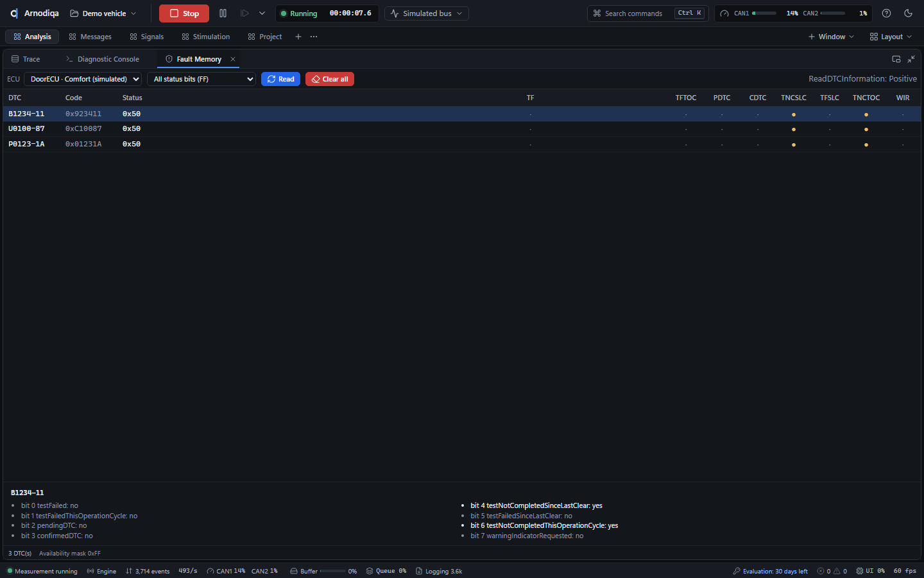Image resolution: width=924 pixels, height=578 pixels.
Task: Select DTC row P0123-1A
Action: point(462,144)
